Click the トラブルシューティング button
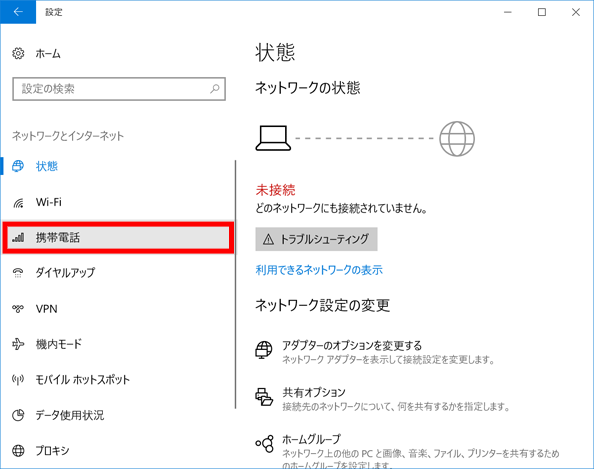Screen dimensions: 594x469 [316, 239]
